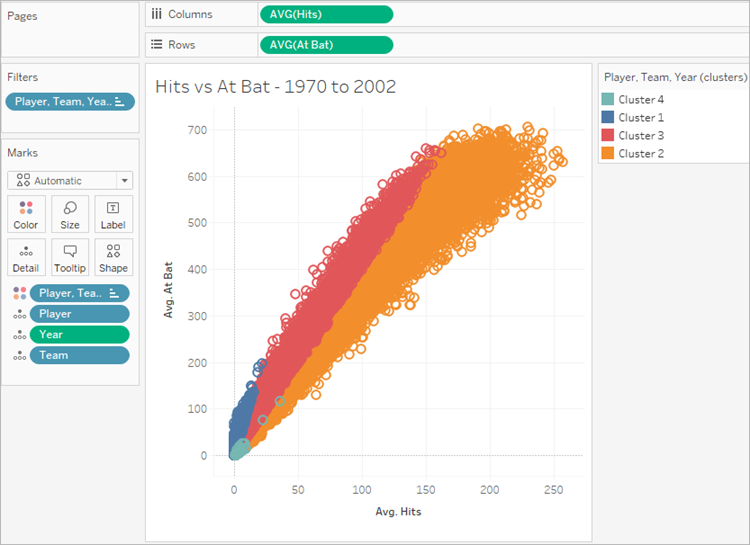
Task: Click the Filters shelf label
Action: point(22,77)
